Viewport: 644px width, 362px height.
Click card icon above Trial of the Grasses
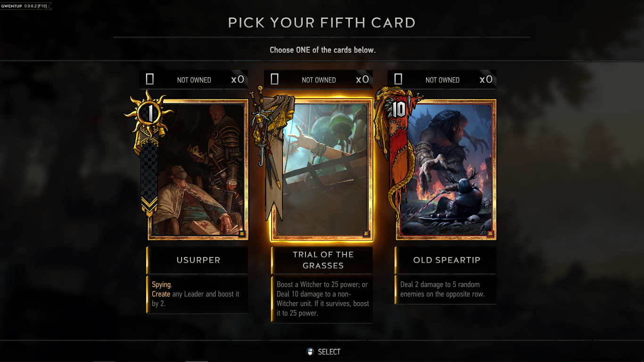pyautogui.click(x=275, y=79)
